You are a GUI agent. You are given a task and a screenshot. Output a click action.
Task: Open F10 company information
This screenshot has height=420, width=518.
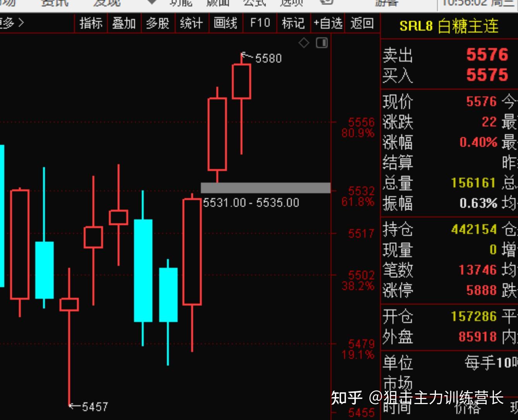point(260,23)
